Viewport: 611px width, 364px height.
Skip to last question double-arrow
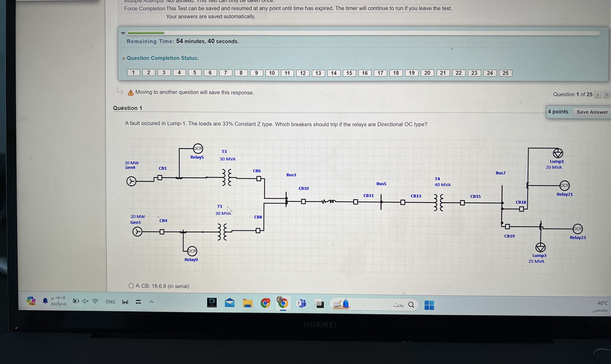pyautogui.click(x=607, y=95)
